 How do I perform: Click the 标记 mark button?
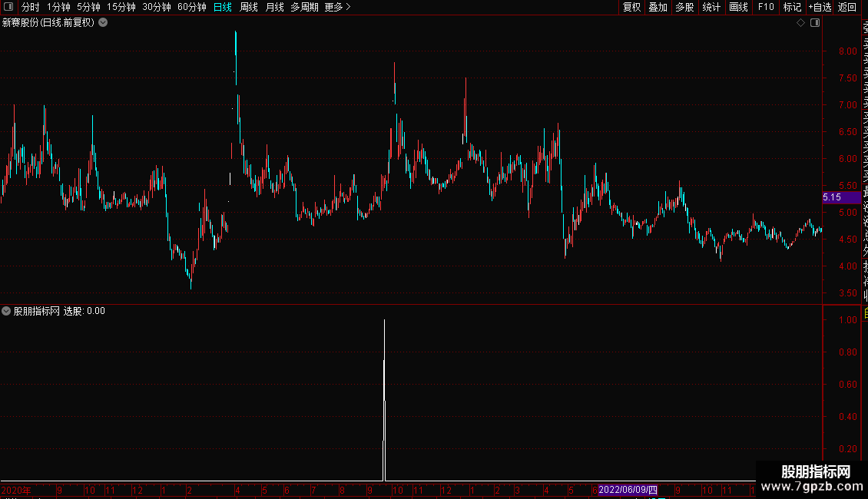click(792, 7)
